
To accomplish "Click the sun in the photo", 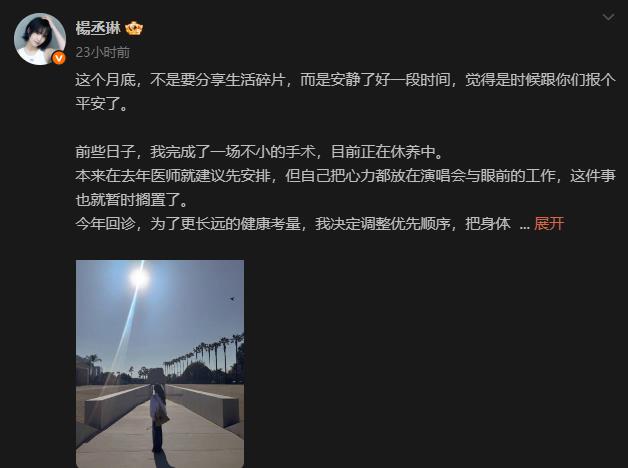I will tap(139, 277).
